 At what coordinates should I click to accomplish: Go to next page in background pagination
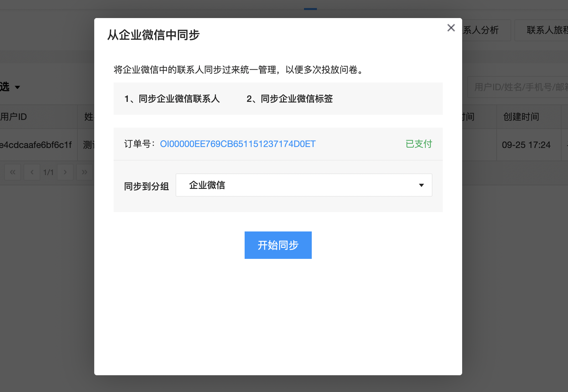point(65,172)
